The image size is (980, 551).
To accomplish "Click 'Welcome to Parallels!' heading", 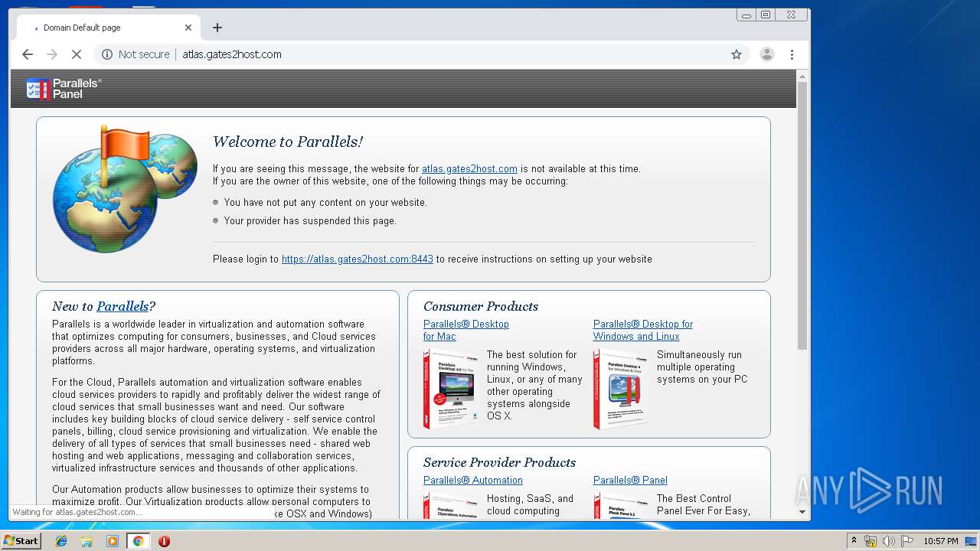I will pos(288,142).
